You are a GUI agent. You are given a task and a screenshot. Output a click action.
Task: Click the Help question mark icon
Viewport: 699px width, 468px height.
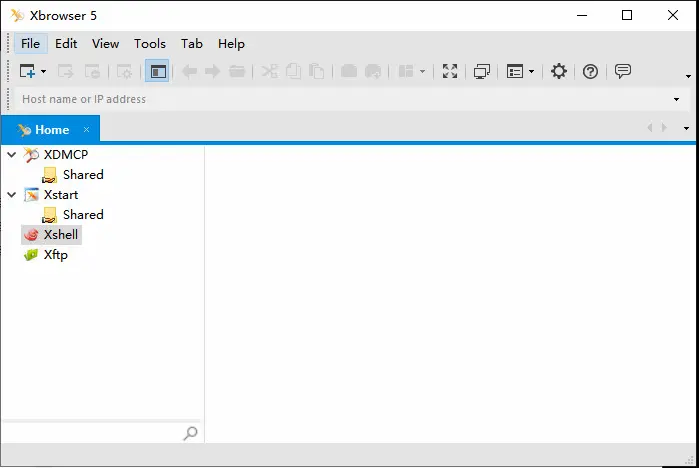(x=590, y=71)
